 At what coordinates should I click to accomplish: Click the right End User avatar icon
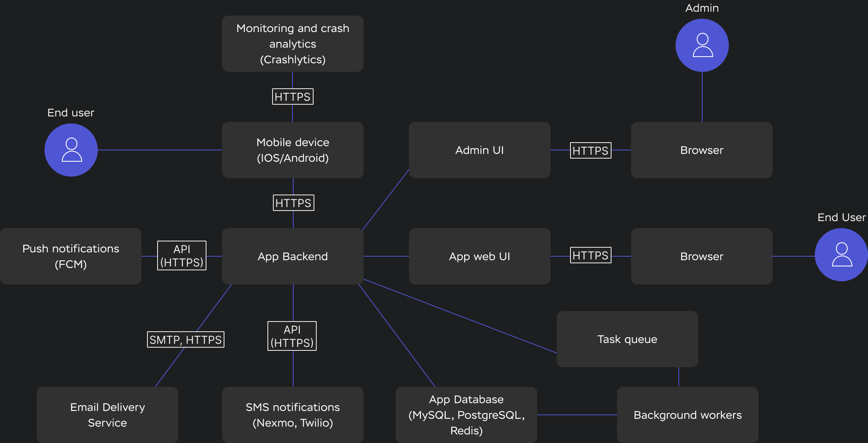tap(841, 255)
